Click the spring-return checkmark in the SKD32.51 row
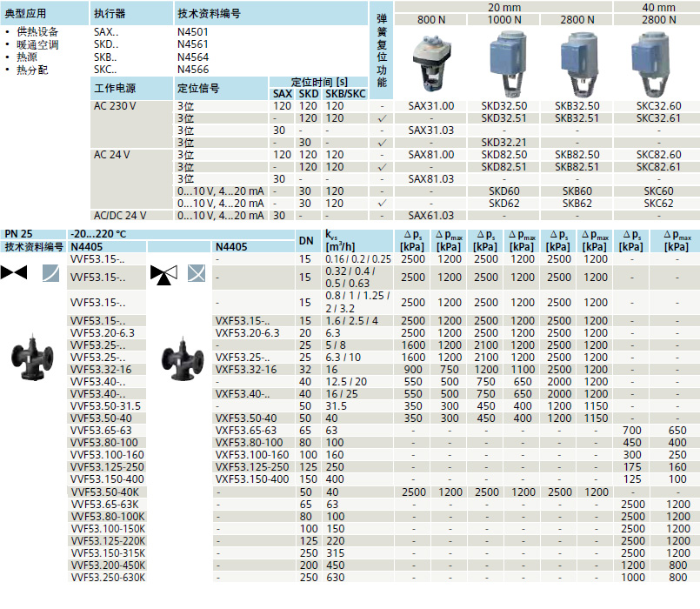Image resolution: width=700 pixels, height=609 pixels. coord(382,118)
